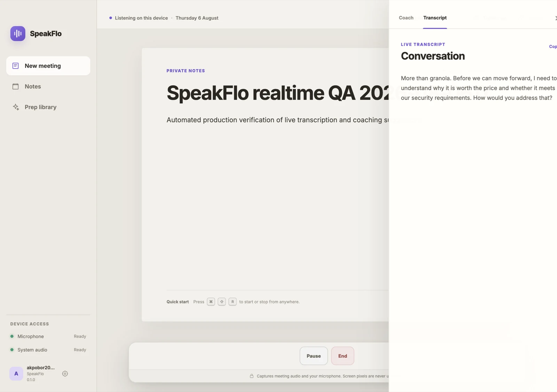Click the Microphone 'Ready' status text
This screenshot has height=392, width=557.
tap(80, 336)
